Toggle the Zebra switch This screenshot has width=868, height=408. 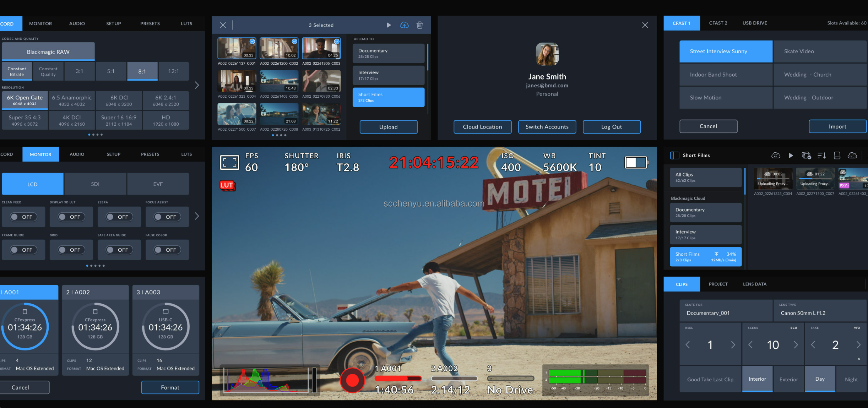(119, 217)
